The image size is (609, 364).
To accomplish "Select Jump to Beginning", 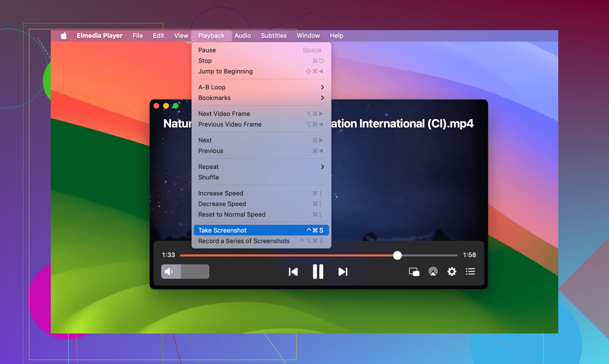I will [x=261, y=71].
